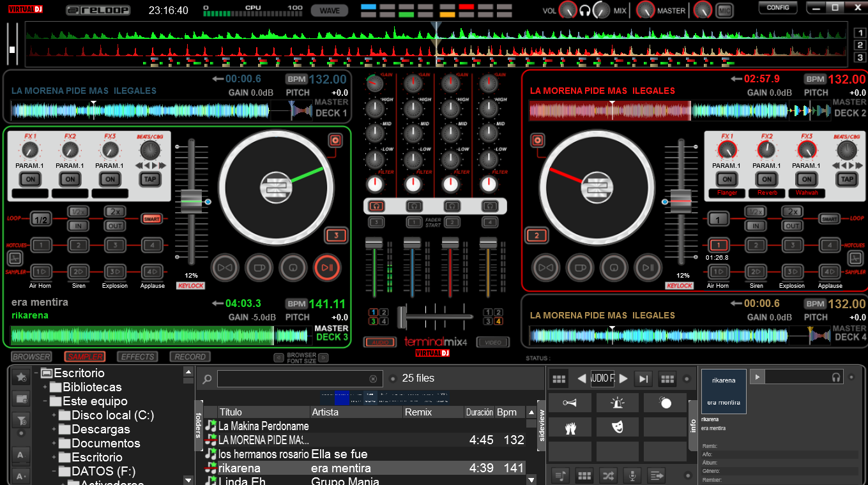Start playback with left deck play/pause button

click(x=327, y=267)
